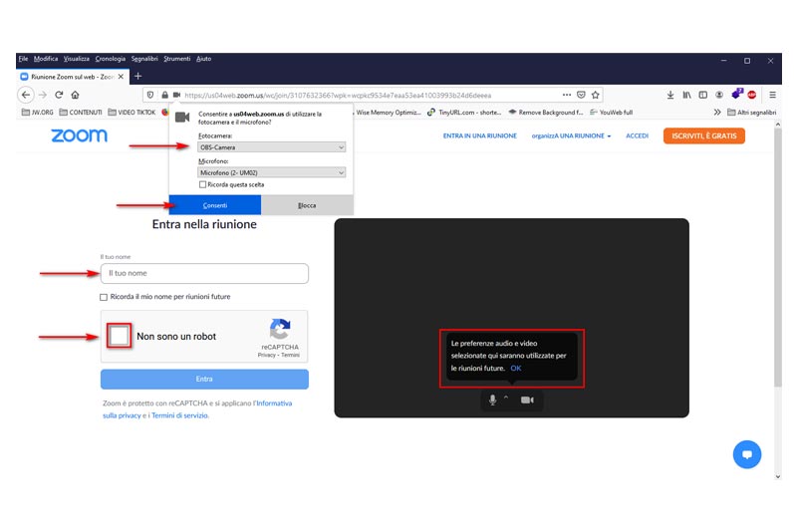Screen dimensions: 797x532
Task: Mute microphone in the video preview
Action: point(492,400)
